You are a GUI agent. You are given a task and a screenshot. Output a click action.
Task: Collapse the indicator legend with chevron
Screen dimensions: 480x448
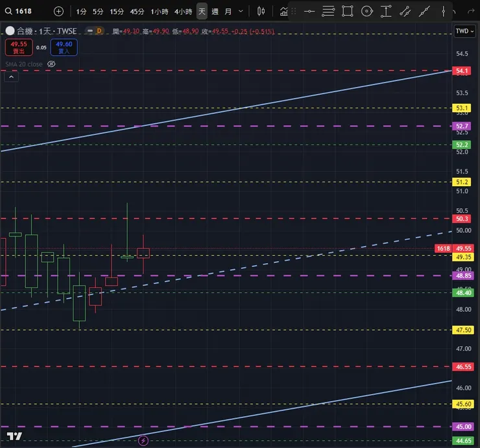11,77
